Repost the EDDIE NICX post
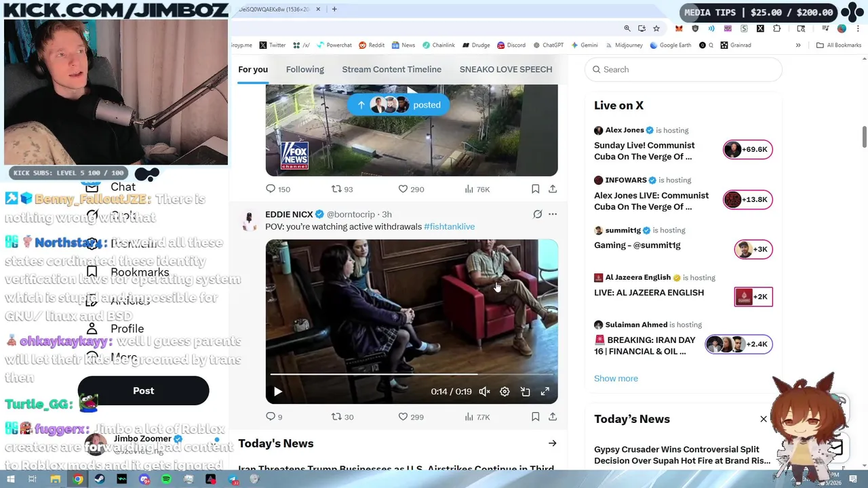Image resolution: width=868 pixels, height=488 pixels. coord(342,417)
